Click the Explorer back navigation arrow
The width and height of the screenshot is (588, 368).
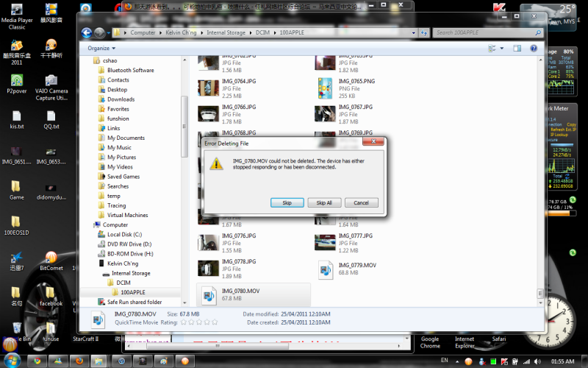86,32
